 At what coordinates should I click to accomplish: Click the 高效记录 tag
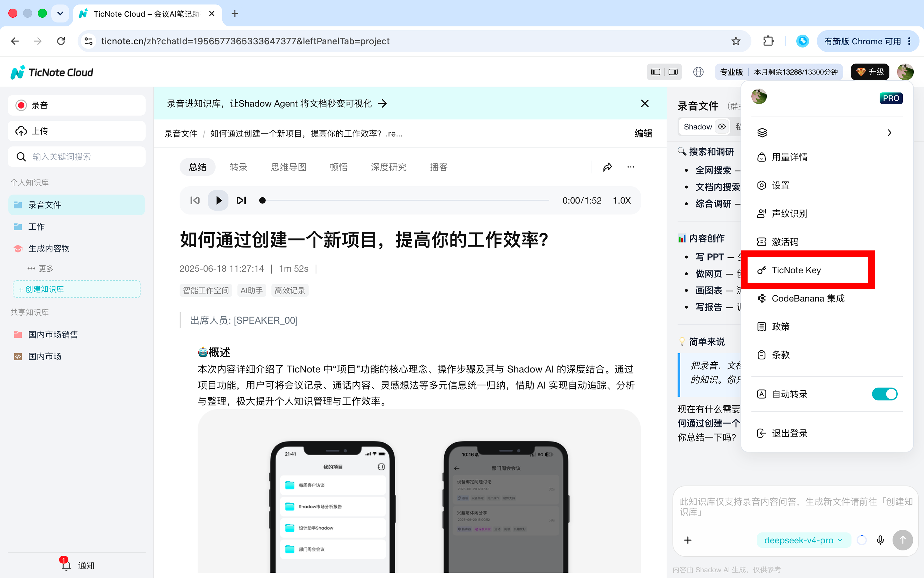coord(290,291)
